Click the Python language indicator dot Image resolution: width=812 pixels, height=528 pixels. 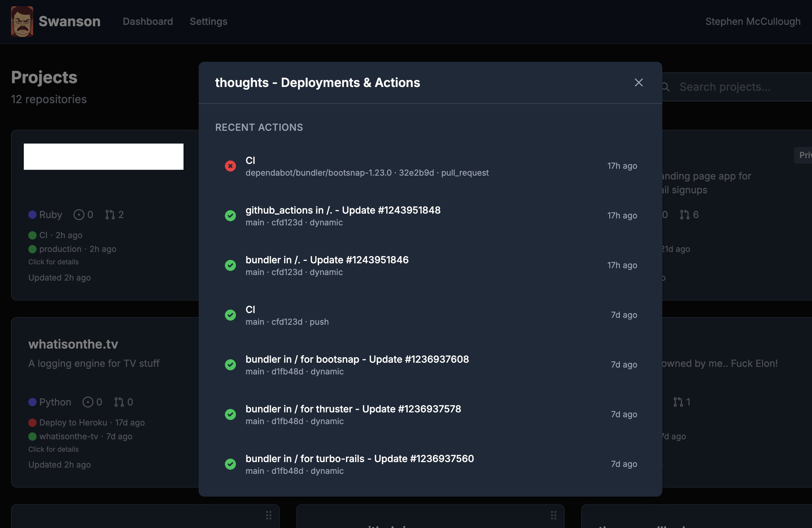32,402
